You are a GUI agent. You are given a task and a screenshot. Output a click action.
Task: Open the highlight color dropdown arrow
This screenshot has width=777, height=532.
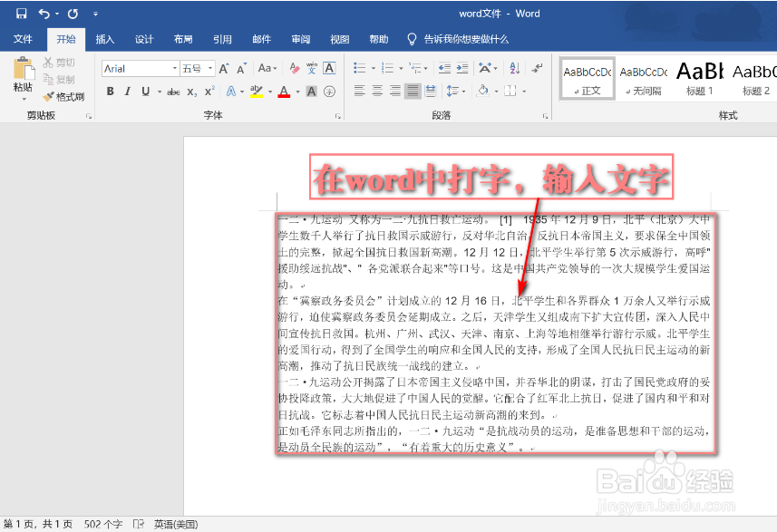270,92
